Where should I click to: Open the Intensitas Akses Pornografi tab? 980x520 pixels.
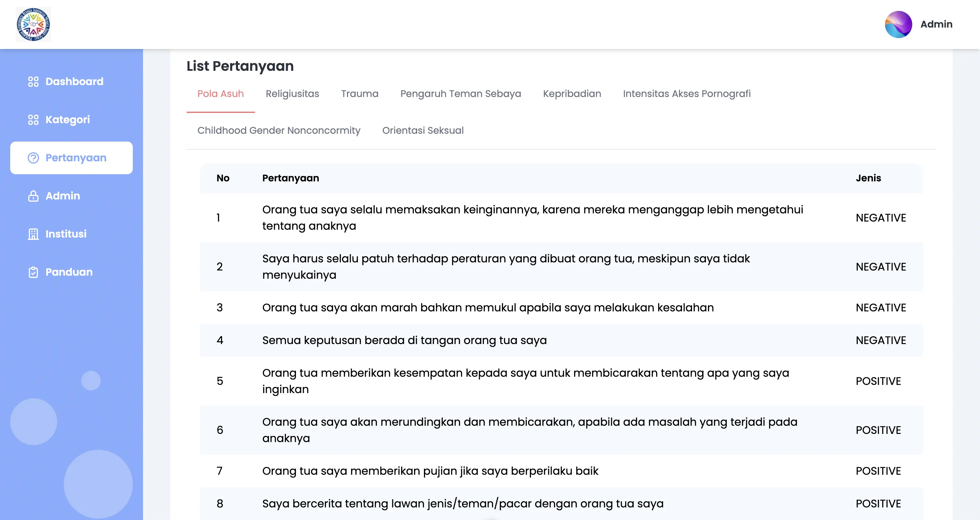[x=686, y=94]
